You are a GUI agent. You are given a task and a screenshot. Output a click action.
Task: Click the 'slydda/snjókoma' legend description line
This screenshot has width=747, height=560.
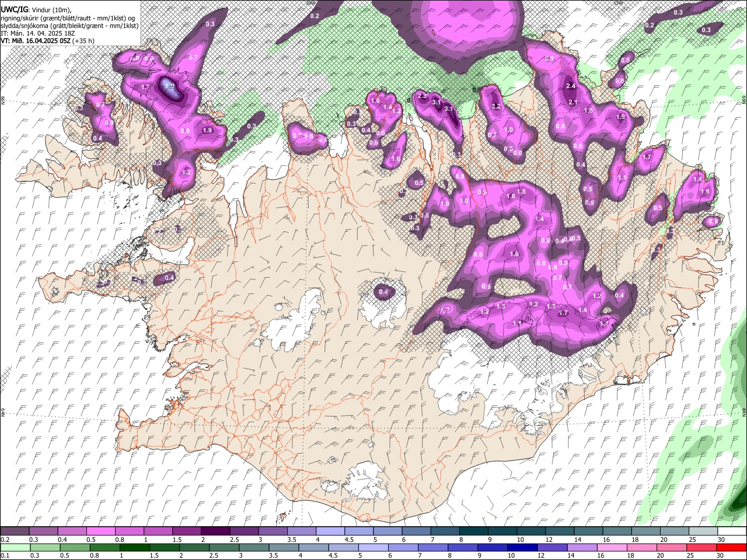tap(69, 26)
